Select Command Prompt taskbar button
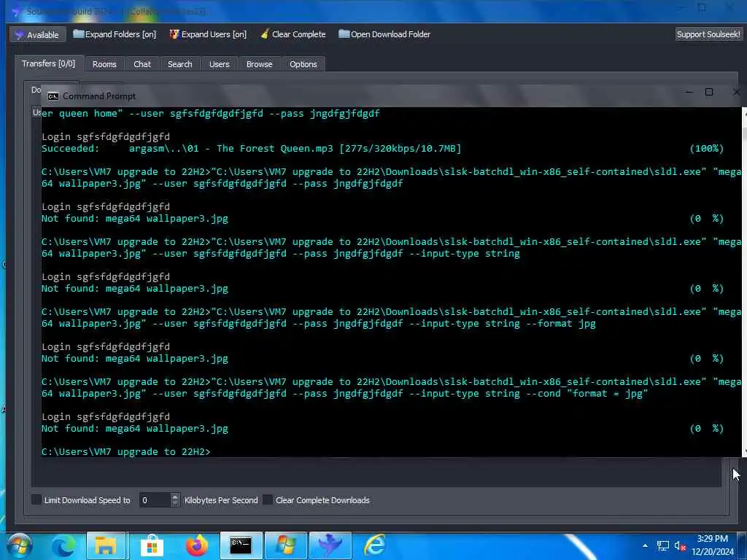Image resolution: width=747 pixels, height=560 pixels. coord(241,545)
